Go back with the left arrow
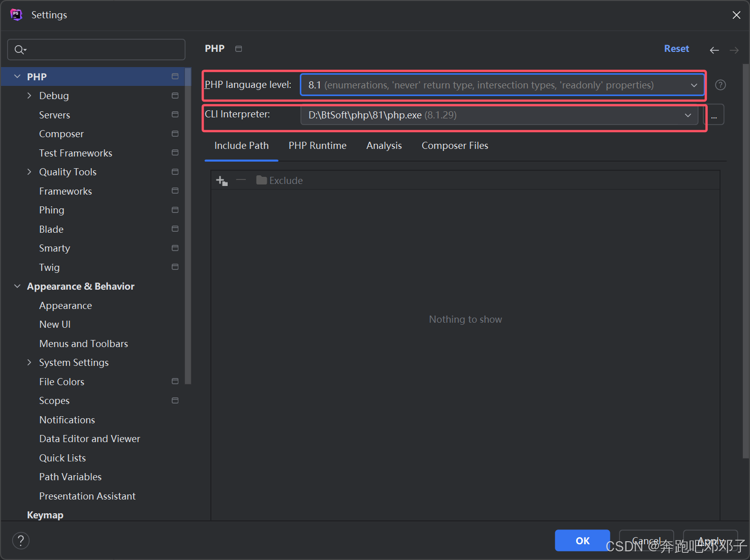Screen dimensions: 750x560 [x=714, y=50]
